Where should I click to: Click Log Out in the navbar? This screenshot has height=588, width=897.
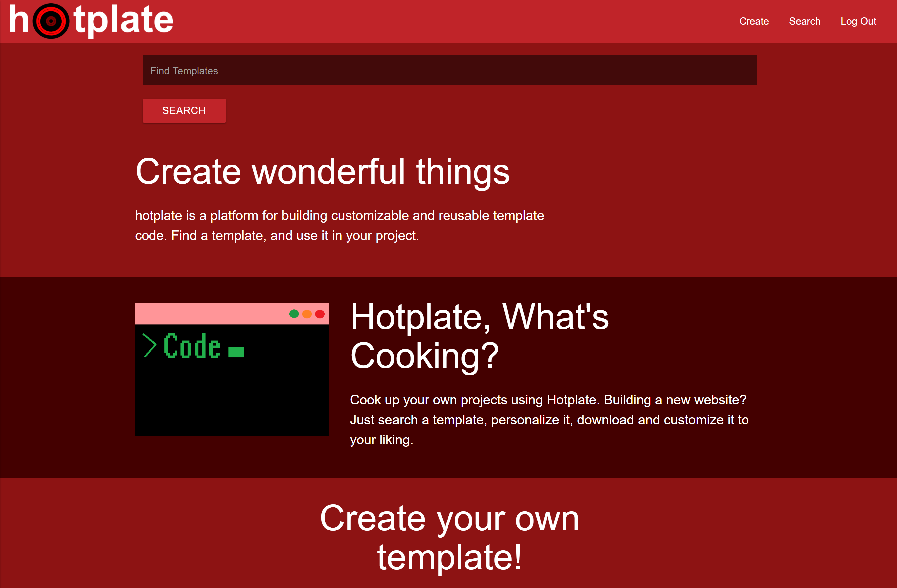coord(858,21)
